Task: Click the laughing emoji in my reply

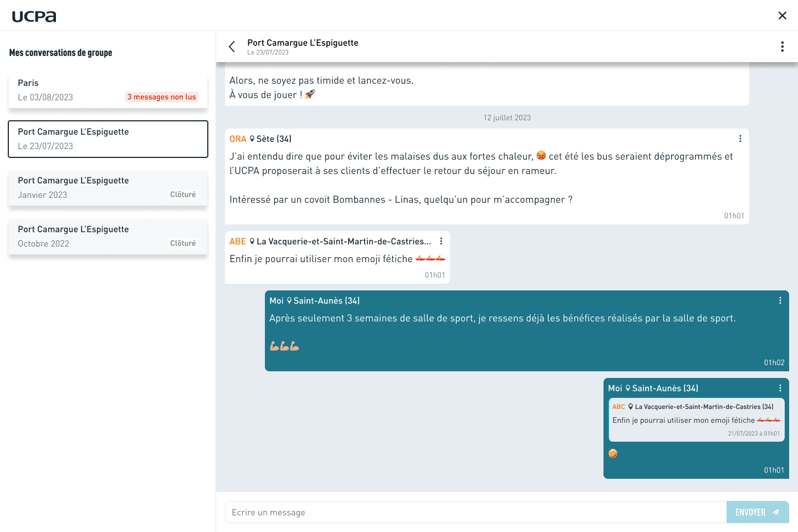Action: click(613, 453)
